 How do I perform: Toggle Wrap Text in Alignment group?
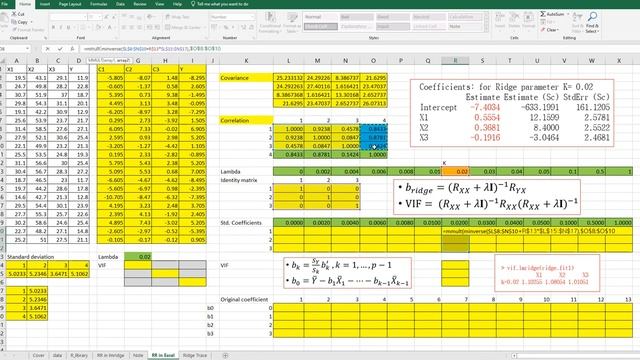pos(177,17)
